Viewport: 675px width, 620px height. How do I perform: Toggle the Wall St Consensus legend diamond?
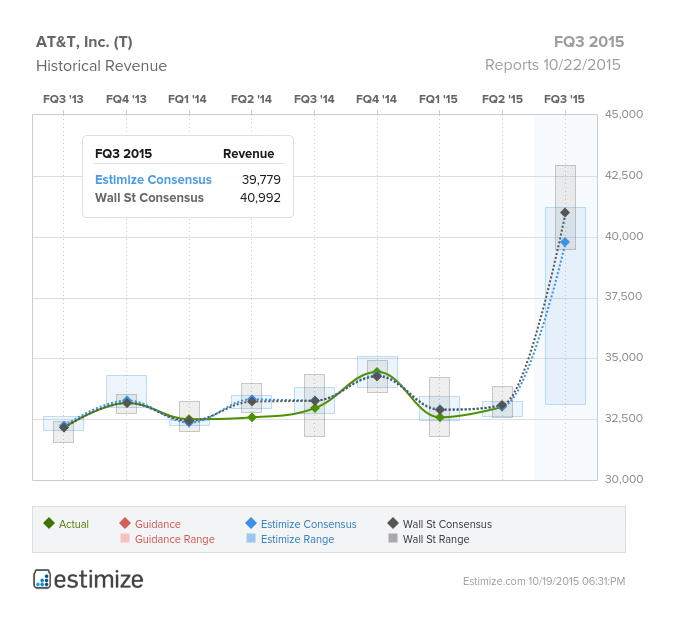[x=393, y=523]
